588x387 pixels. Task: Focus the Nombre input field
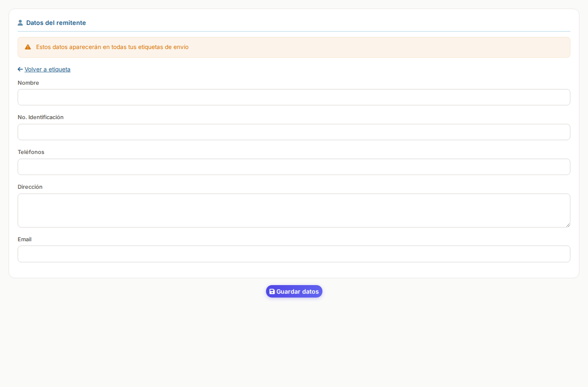[x=294, y=97]
